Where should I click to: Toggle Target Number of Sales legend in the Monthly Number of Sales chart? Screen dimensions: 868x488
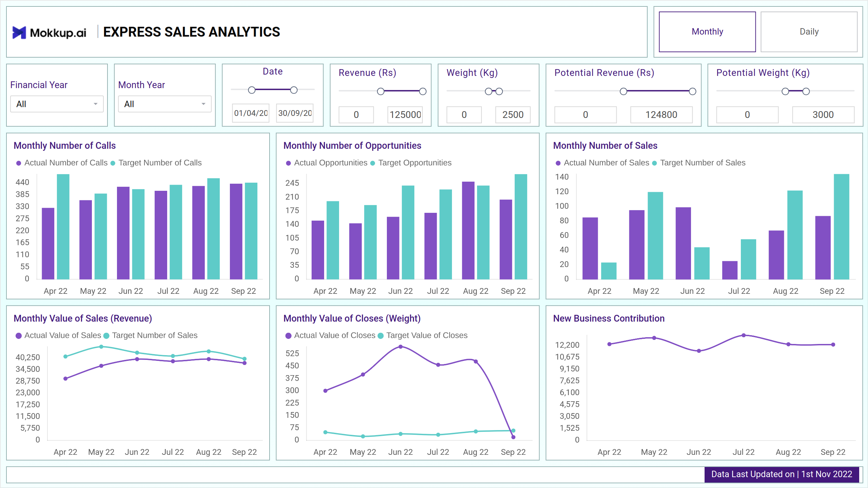pyautogui.click(x=699, y=163)
